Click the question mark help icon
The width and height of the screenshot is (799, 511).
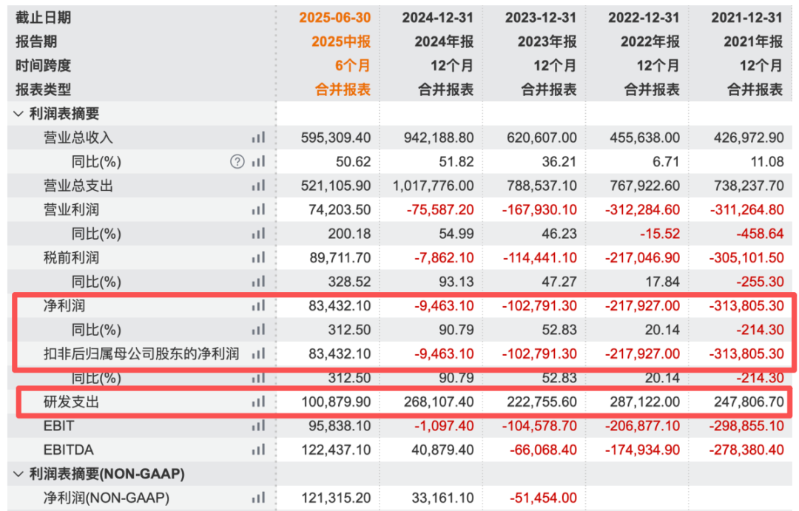[x=237, y=161]
